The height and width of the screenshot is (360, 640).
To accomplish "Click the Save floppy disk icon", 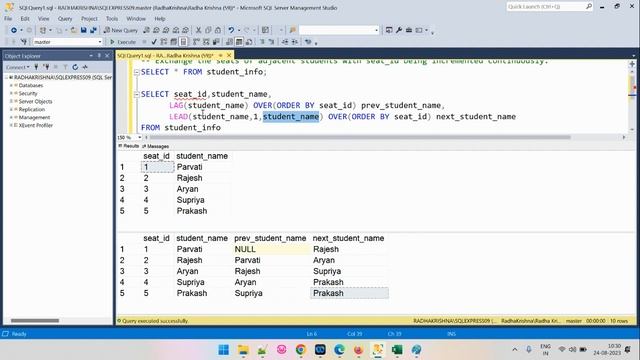I will [83, 30].
